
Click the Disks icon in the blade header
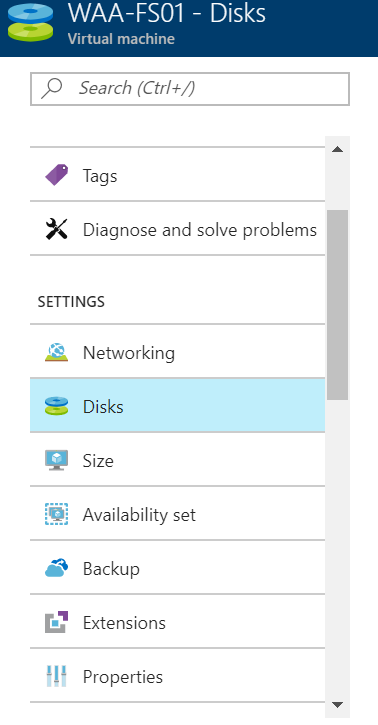(x=30, y=23)
